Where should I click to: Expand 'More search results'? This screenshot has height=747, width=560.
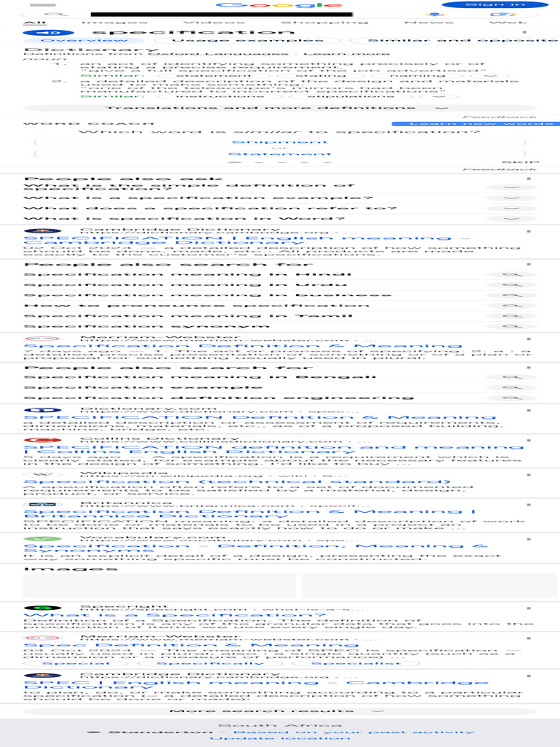coord(280,711)
